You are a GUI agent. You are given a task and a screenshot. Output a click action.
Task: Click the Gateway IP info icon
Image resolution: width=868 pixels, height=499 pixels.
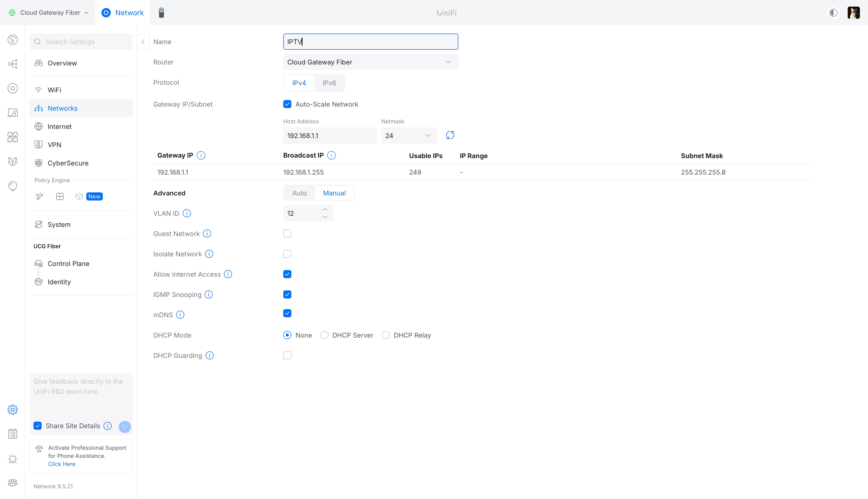[201, 155]
